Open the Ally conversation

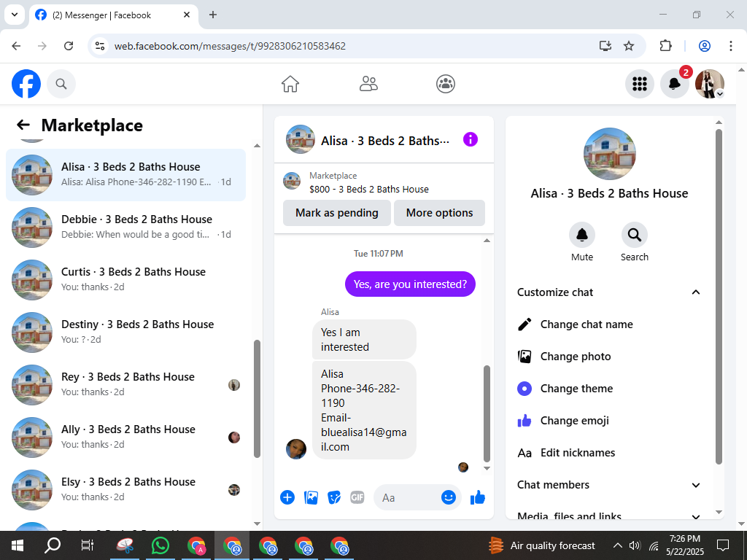coord(125,437)
